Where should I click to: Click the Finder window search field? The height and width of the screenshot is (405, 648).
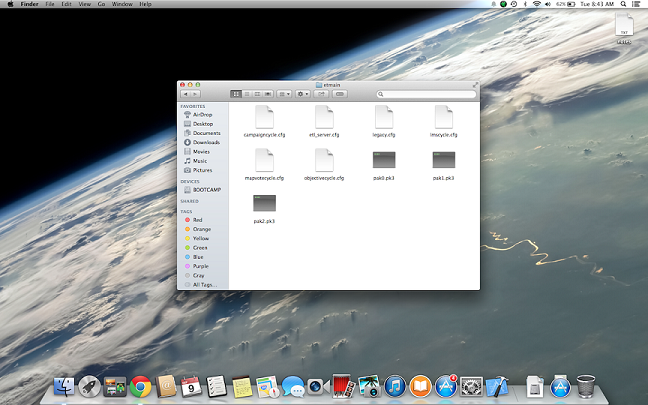point(426,94)
